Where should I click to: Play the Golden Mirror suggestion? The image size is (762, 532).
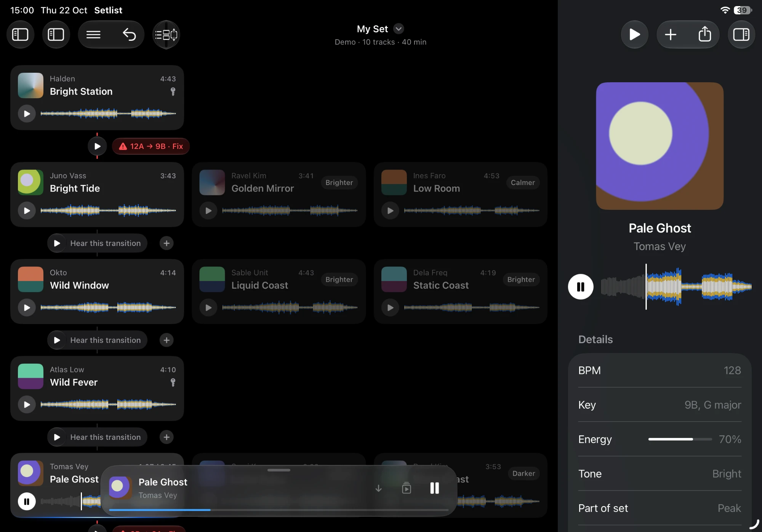pos(208,211)
